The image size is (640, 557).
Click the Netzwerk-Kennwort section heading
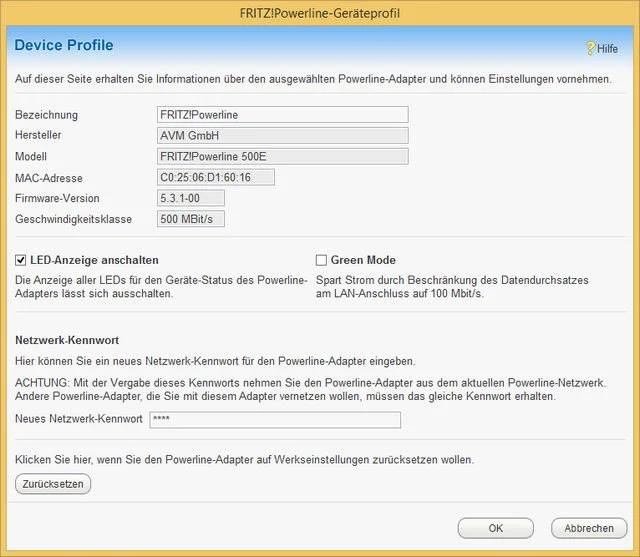67,340
